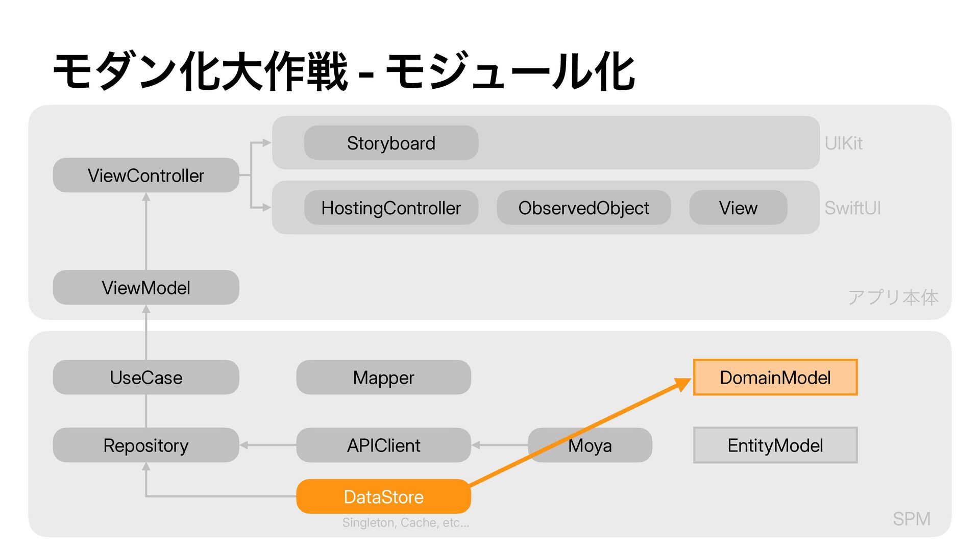Select the Mapper block
This screenshot has width=980, height=551.
point(383,377)
